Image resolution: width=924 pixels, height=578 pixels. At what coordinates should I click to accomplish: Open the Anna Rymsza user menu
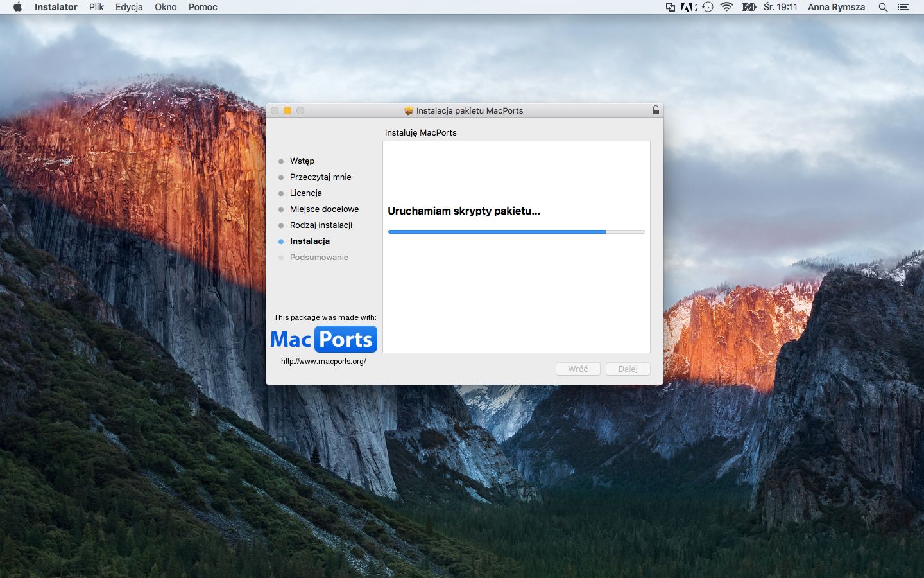[836, 7]
